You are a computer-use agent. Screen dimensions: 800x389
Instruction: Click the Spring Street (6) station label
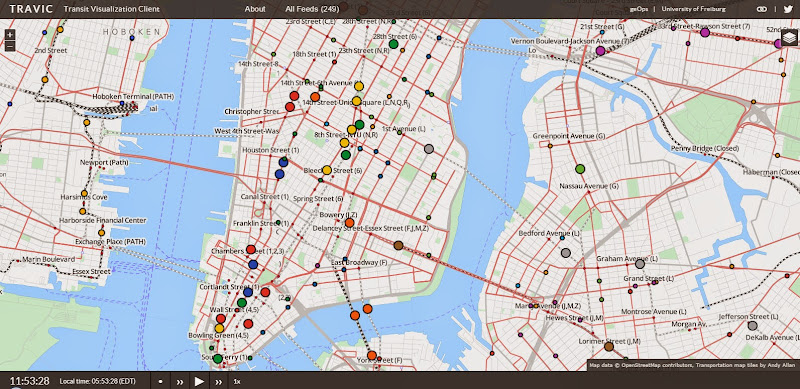(318, 199)
